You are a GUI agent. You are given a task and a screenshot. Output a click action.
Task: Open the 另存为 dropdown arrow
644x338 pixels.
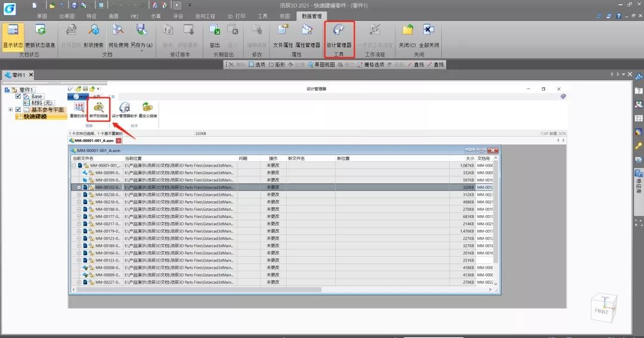tap(142, 51)
